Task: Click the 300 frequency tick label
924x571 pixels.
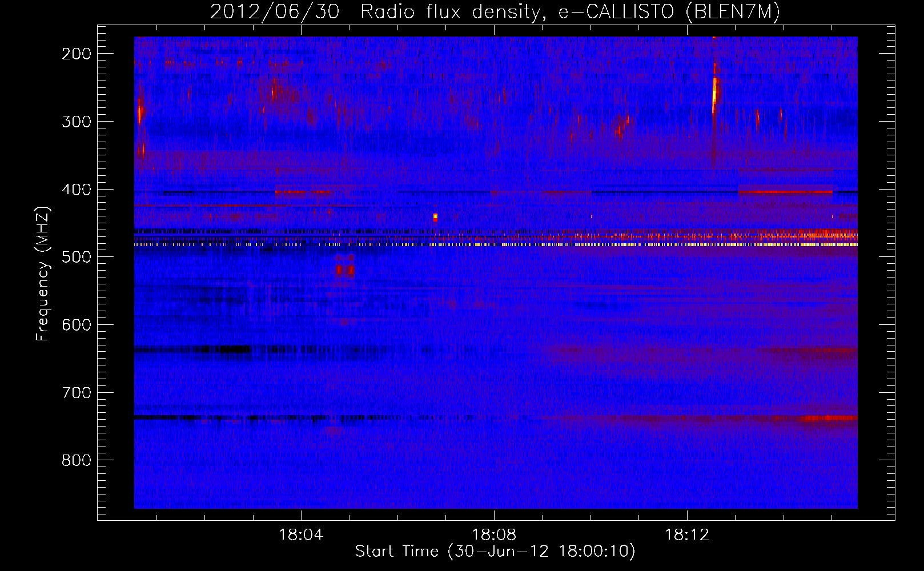Action: 77,122
